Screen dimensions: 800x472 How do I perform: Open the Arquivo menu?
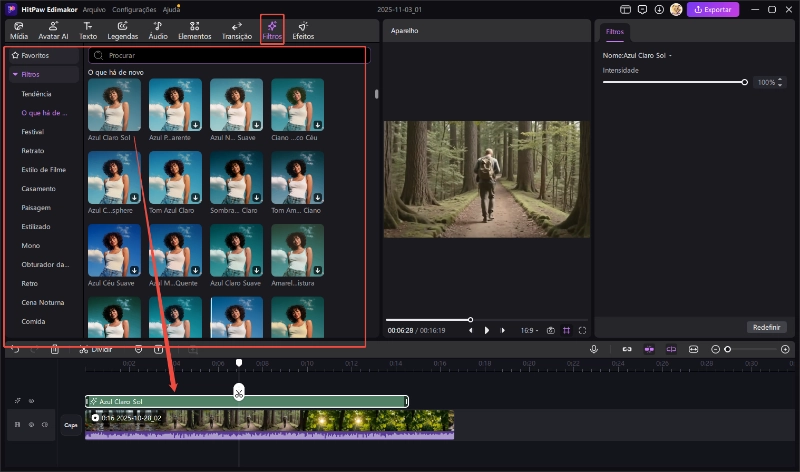coord(94,9)
